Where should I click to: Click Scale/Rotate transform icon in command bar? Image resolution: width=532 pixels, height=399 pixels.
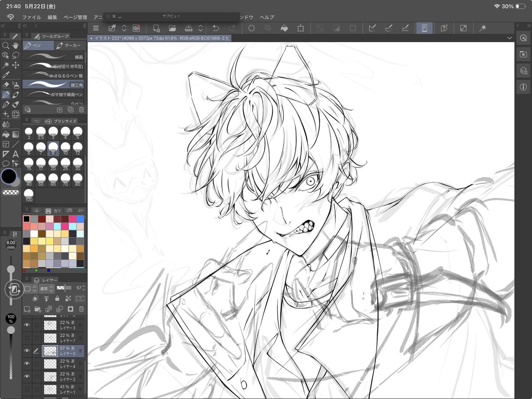pos(300,28)
